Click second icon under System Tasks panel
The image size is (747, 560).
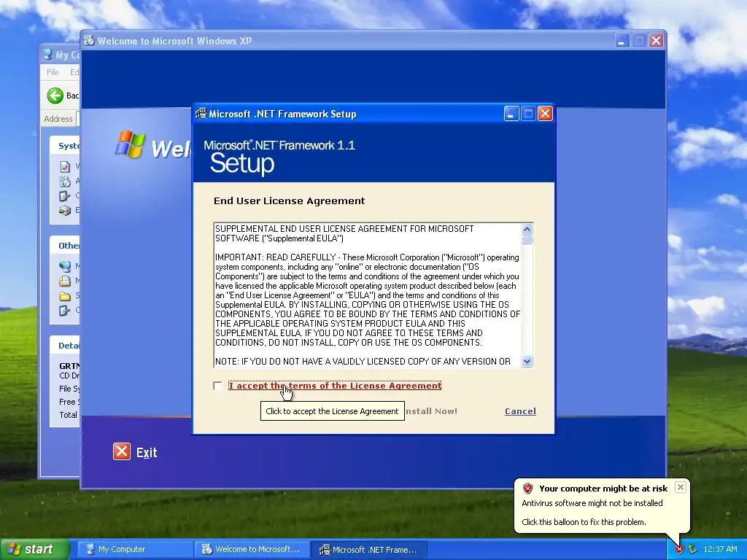(65, 181)
